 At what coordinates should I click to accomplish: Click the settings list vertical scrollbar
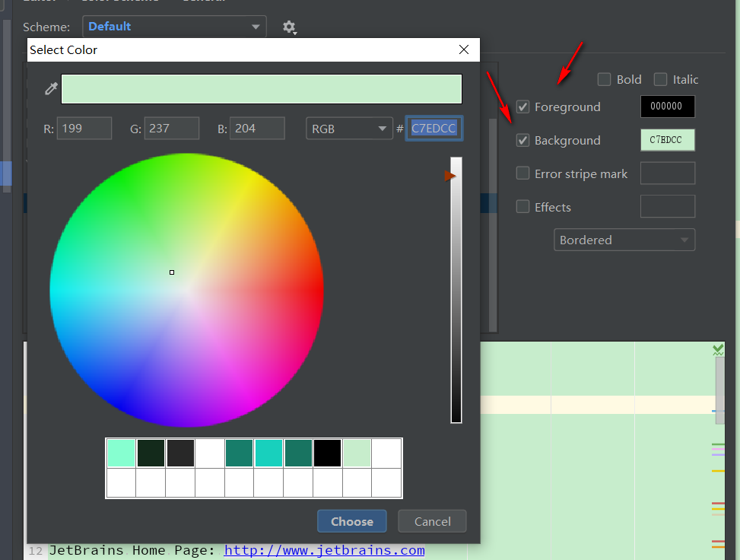point(493,224)
